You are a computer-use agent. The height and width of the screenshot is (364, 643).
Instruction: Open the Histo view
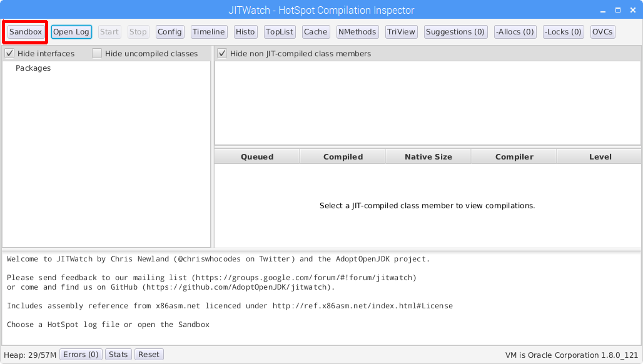245,32
